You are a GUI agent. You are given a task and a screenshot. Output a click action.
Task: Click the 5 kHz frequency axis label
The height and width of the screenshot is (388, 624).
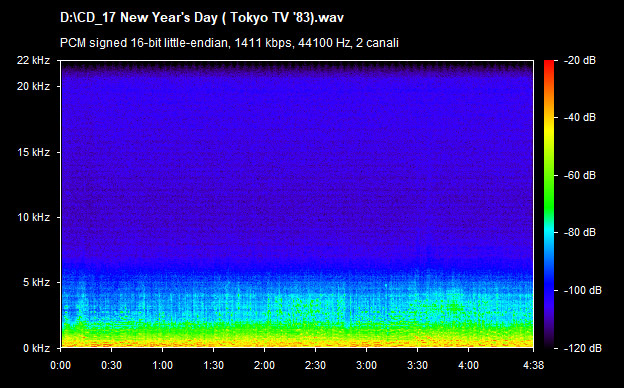36,283
